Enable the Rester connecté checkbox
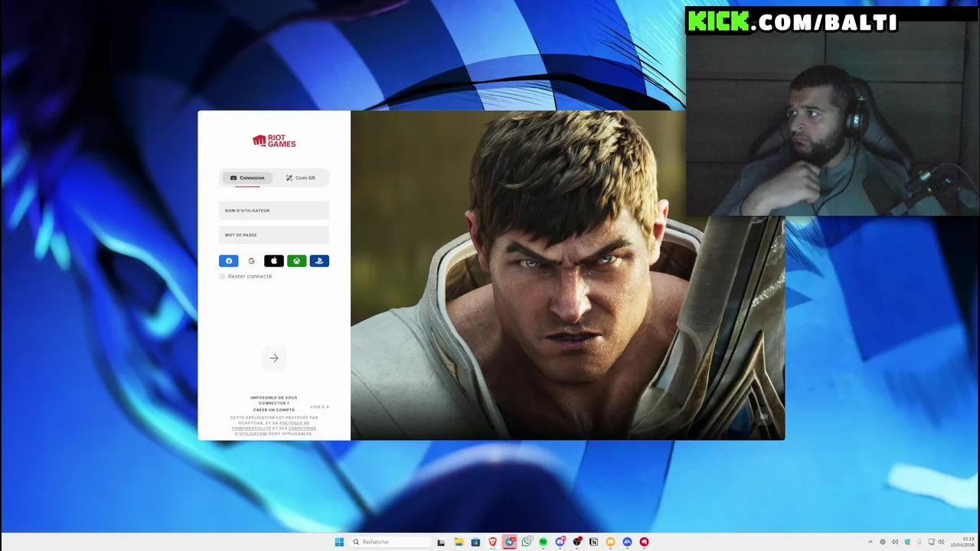The height and width of the screenshot is (551, 980). [x=222, y=276]
